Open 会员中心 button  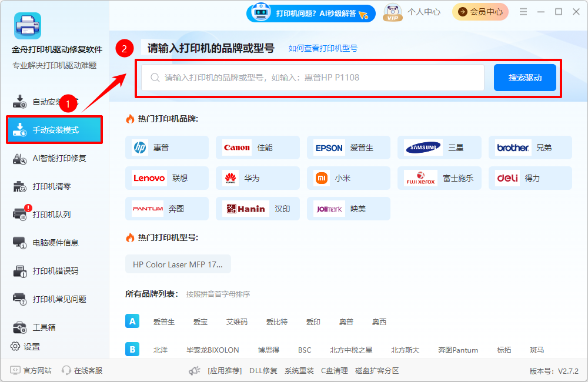click(480, 12)
